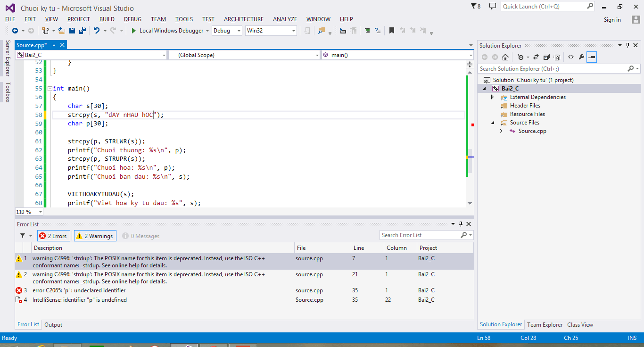Click the Home icon in Solution Explorer
Image resolution: width=644 pixels, height=347 pixels.
(x=505, y=57)
